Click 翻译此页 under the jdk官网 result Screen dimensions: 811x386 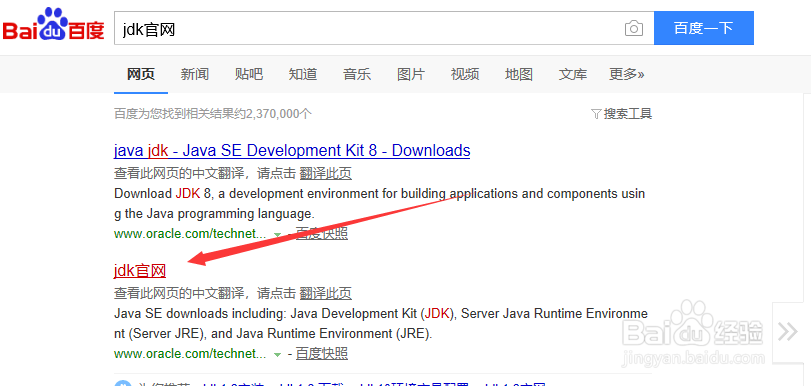[x=326, y=293]
